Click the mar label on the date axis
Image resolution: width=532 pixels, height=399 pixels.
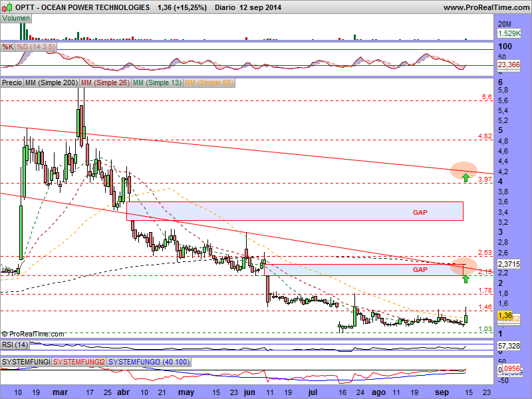click(x=60, y=392)
